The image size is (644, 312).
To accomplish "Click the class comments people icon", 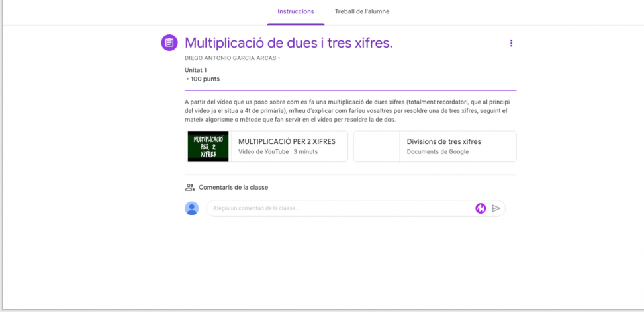I will coord(190,188).
